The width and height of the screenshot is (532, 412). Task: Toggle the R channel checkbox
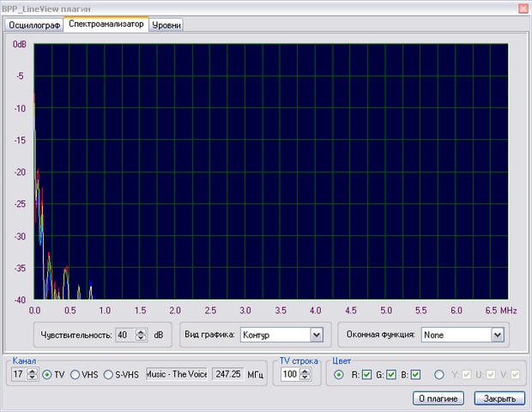pyautogui.click(x=366, y=375)
